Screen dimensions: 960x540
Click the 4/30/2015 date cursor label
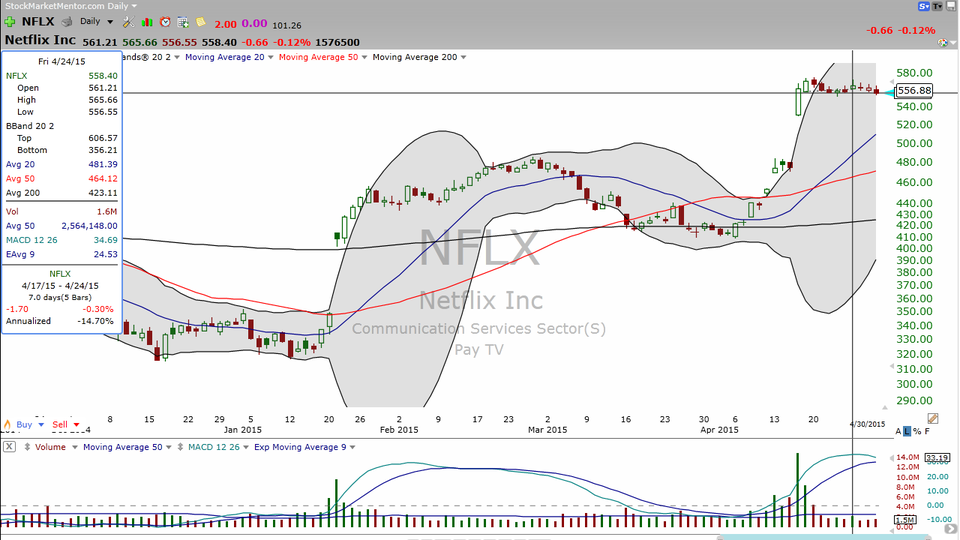(868, 424)
